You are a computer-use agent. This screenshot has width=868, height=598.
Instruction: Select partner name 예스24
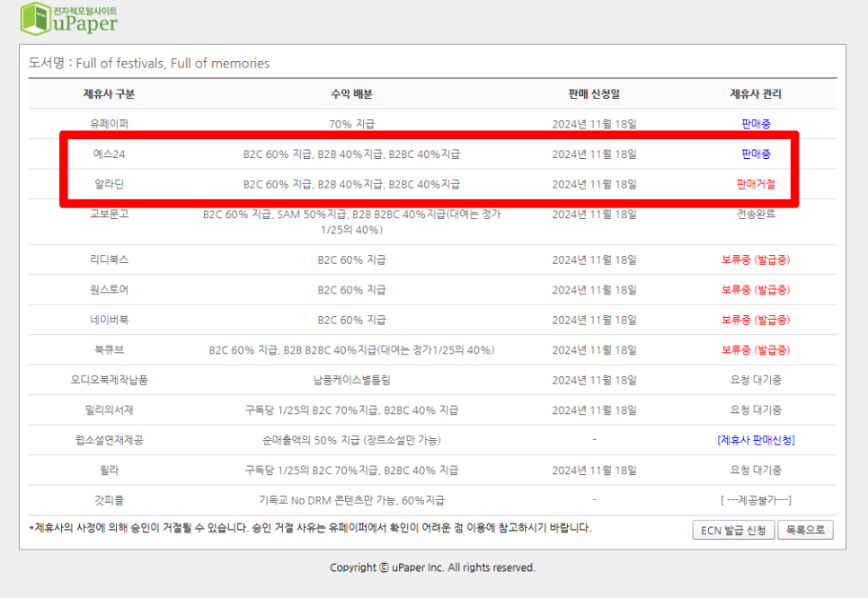109,154
